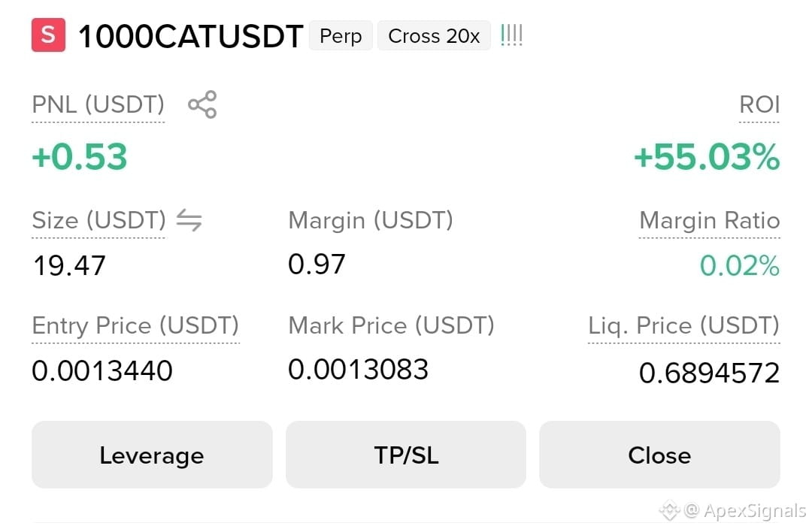Tap the Liq. Price (USDT) label
This screenshot has width=812, height=529.
tap(683, 325)
